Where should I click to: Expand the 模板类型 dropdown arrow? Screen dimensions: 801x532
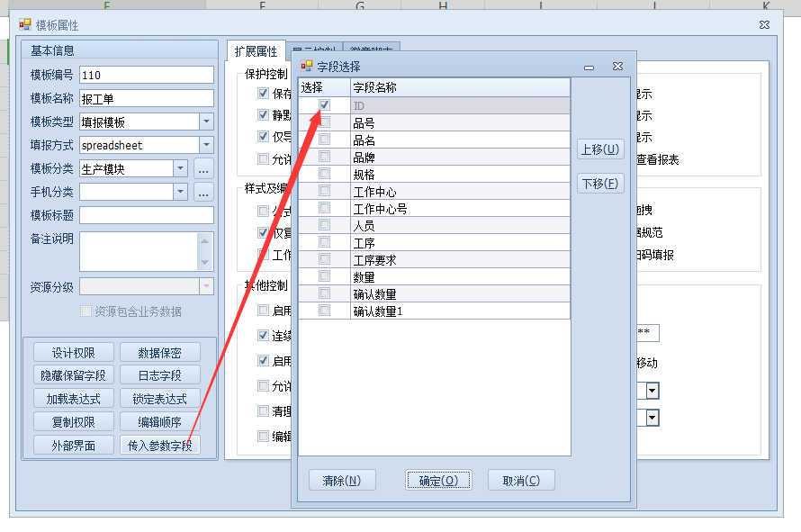206,122
